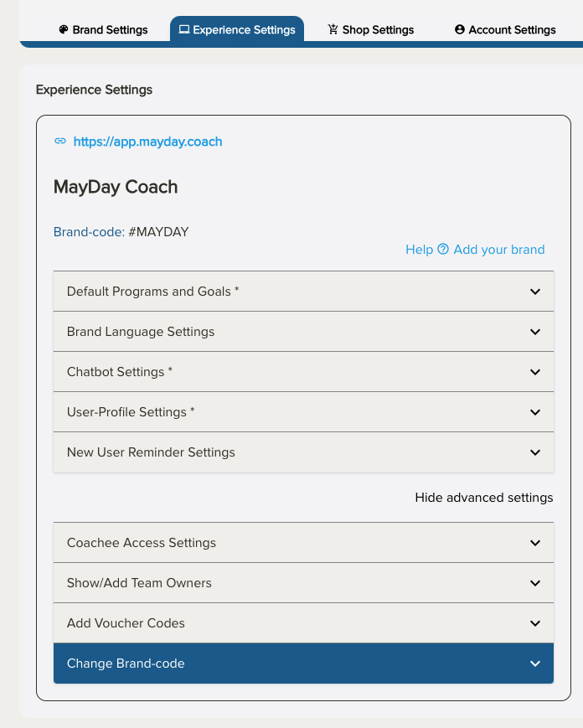Image resolution: width=583 pixels, height=728 pixels.
Task: Click the account person icon
Action: click(x=460, y=30)
